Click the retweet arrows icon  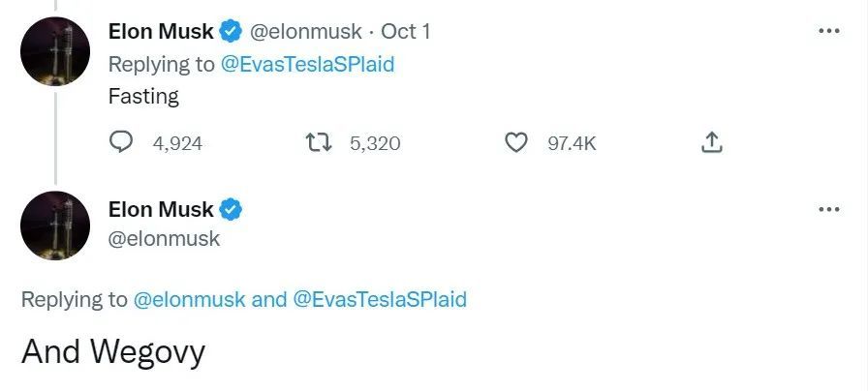click(x=318, y=143)
